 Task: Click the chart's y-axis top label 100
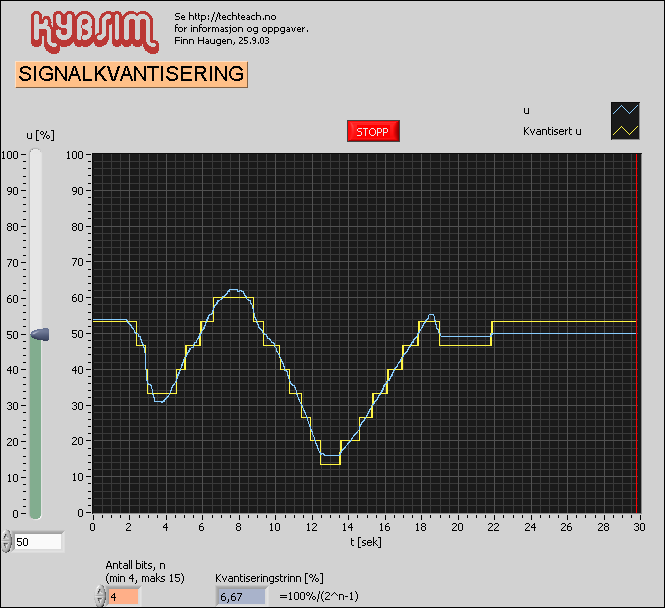76,155
